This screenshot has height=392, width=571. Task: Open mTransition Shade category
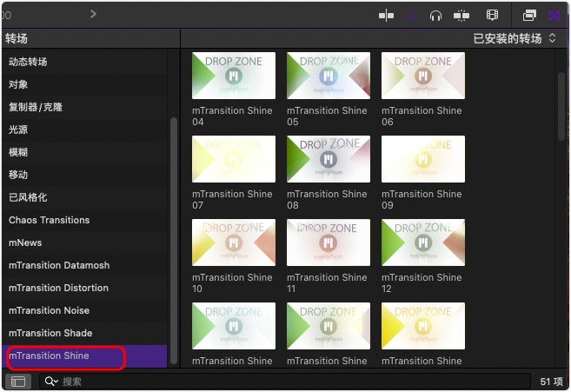coord(84,333)
